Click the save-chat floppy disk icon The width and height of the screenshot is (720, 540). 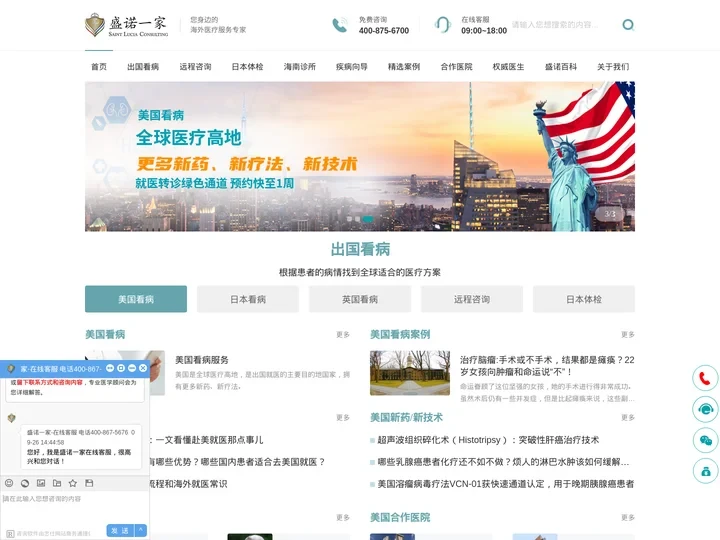(x=89, y=483)
